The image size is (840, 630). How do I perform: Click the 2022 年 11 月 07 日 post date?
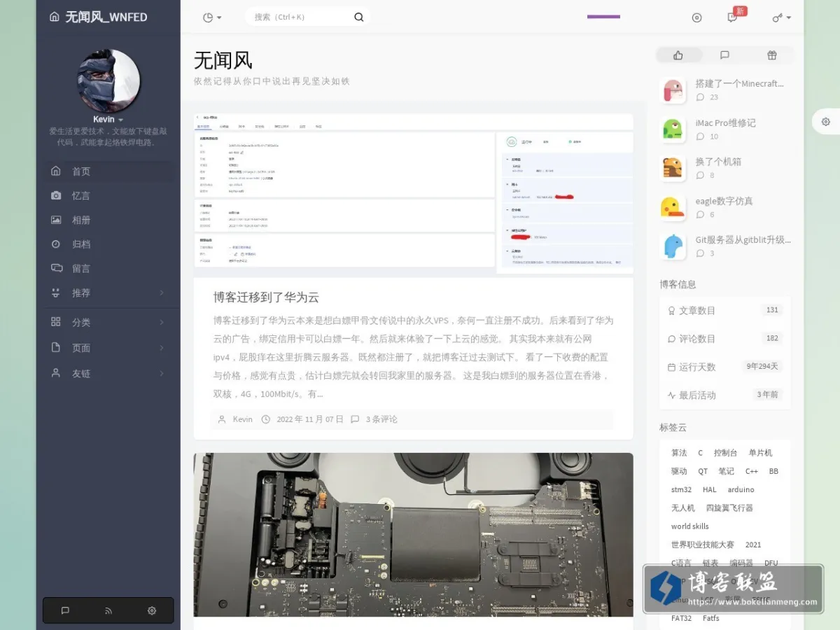tap(310, 419)
